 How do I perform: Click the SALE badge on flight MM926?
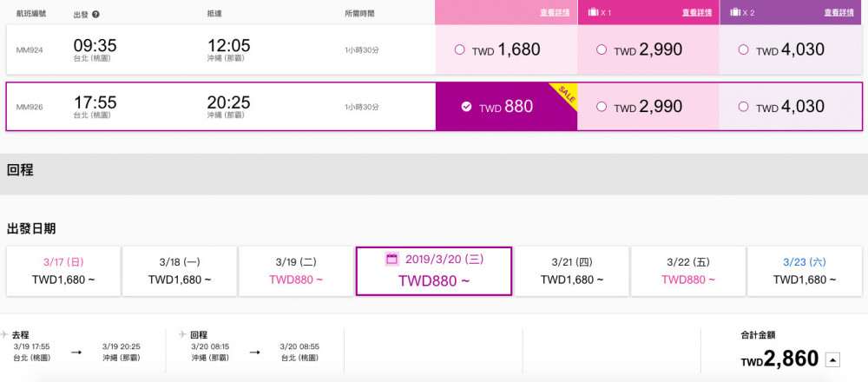click(563, 92)
